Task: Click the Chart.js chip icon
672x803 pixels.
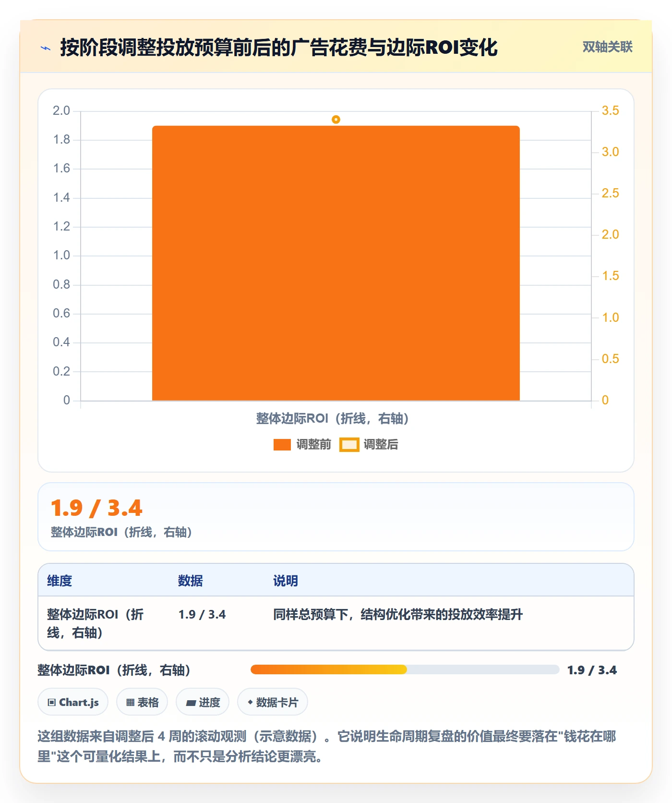Action: click(x=52, y=703)
